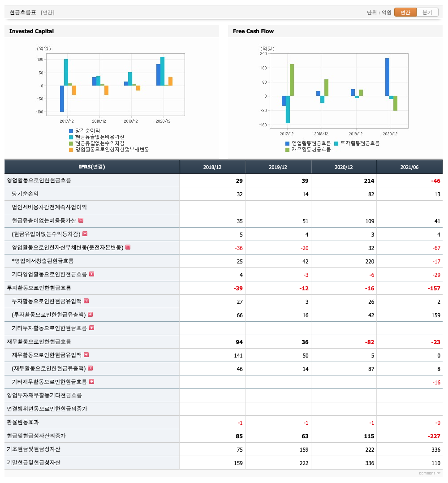Click the -82 financing cash flow value
Screen dimensions: 448x483
[x=370, y=342]
